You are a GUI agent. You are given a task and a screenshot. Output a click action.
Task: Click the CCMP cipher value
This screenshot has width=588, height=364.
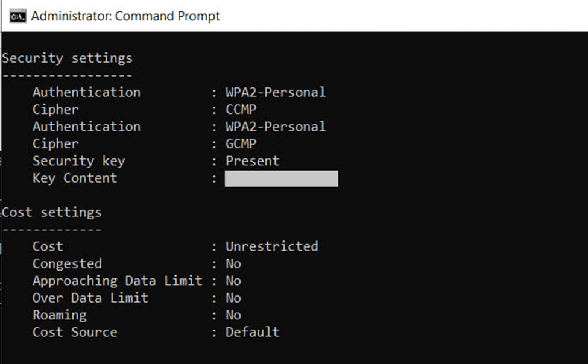point(241,110)
